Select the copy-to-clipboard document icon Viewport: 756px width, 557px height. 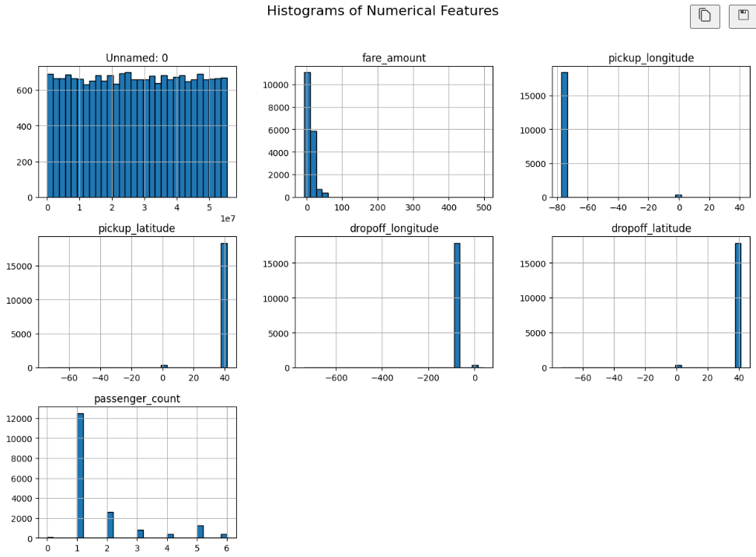coord(704,16)
